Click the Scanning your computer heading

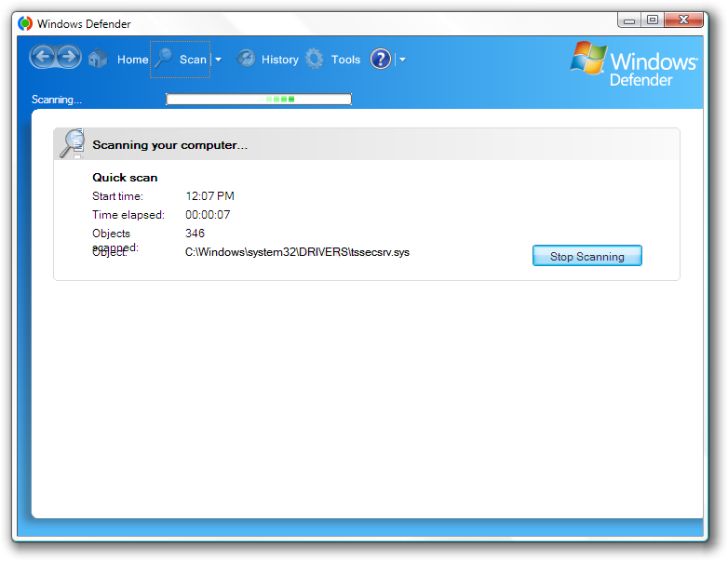tap(170, 145)
